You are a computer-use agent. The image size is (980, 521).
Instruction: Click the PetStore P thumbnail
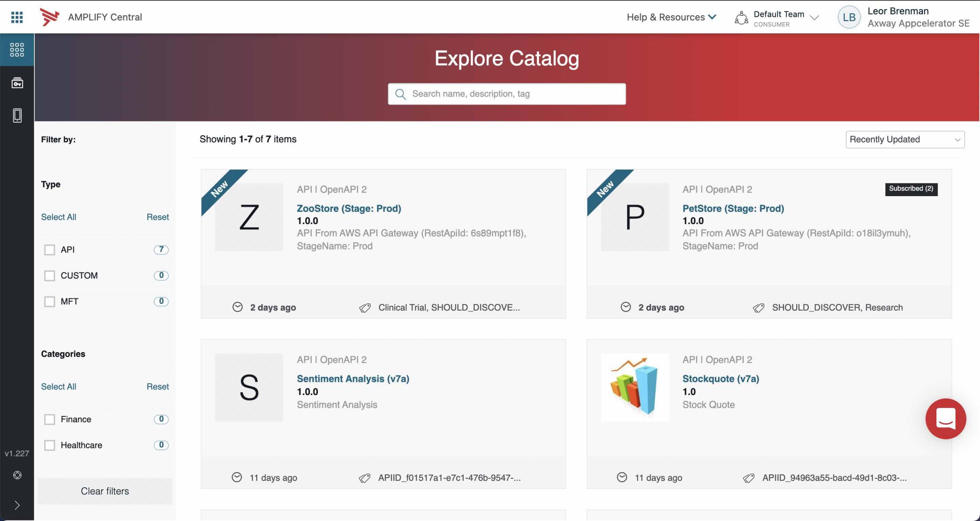point(635,217)
